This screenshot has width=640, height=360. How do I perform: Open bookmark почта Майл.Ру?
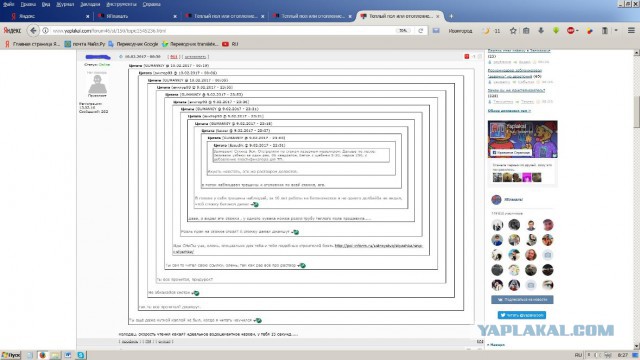tap(85, 44)
